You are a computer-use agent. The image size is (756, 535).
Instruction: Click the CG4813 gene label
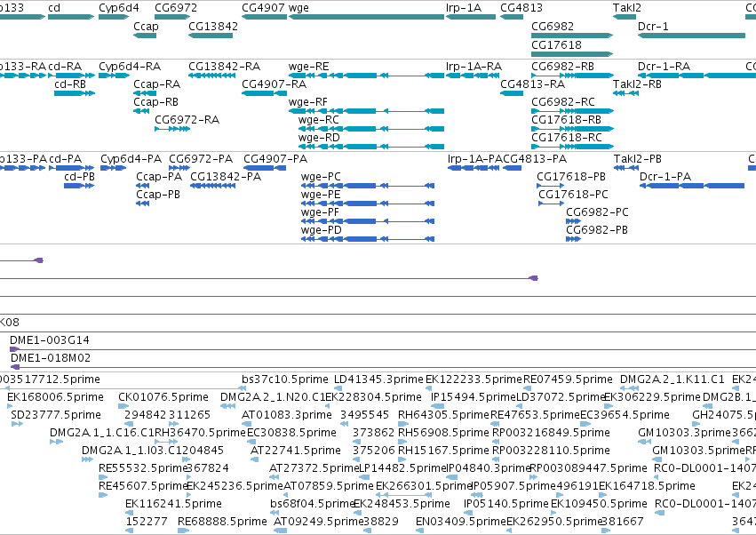[x=521, y=8]
